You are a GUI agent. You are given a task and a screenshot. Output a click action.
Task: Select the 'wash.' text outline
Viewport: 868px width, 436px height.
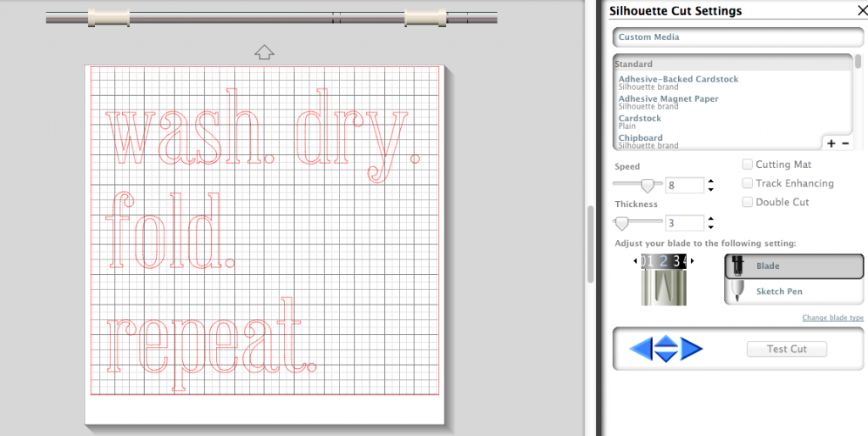click(191, 127)
